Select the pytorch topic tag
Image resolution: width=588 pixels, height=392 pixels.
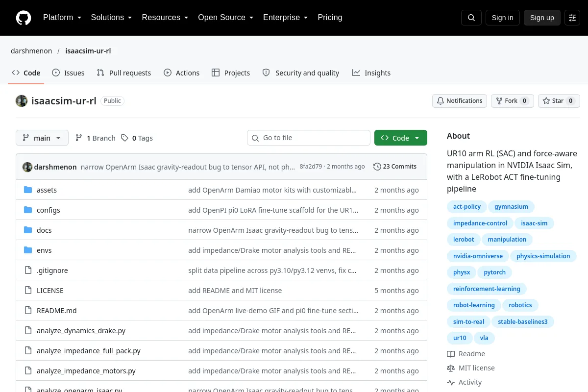(494, 272)
